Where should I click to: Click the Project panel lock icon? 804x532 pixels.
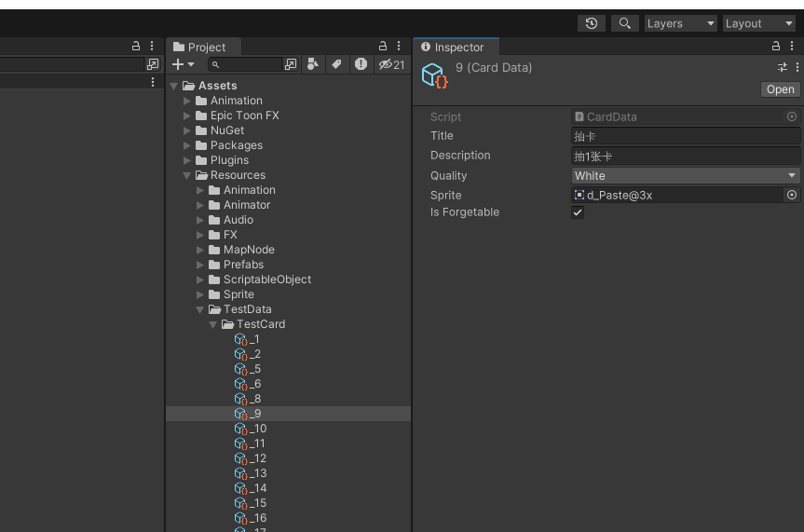[382, 46]
